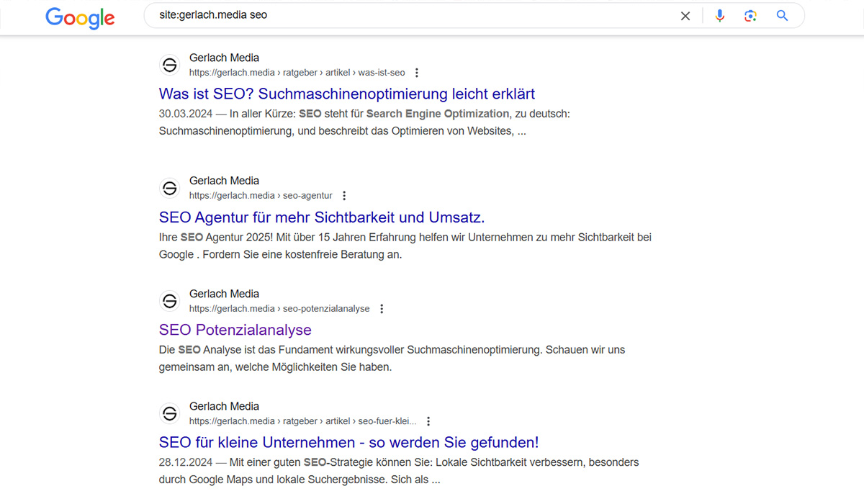Screen dimensions: 864x504
Task: Click the gerlach.media › seo-agentur URL breadcrumb
Action: pos(261,196)
